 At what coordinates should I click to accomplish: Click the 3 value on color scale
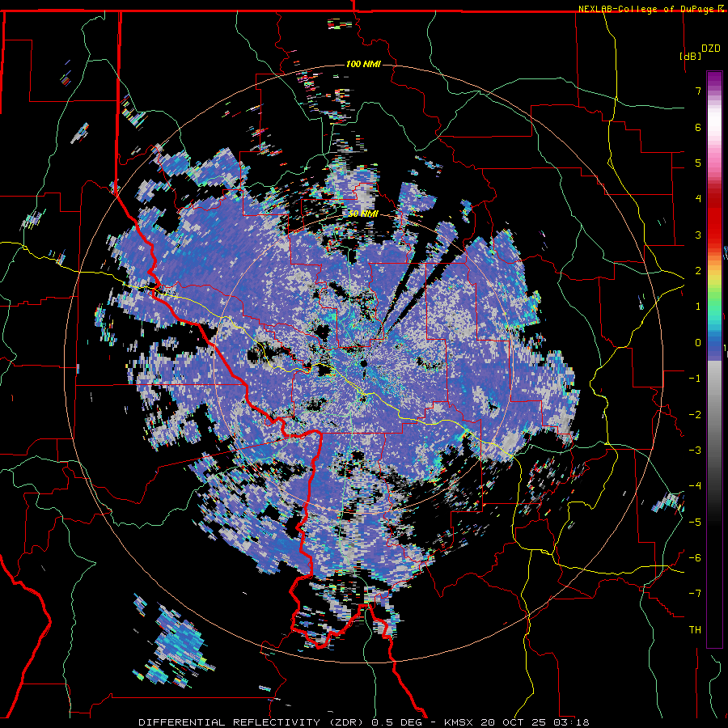tap(698, 235)
